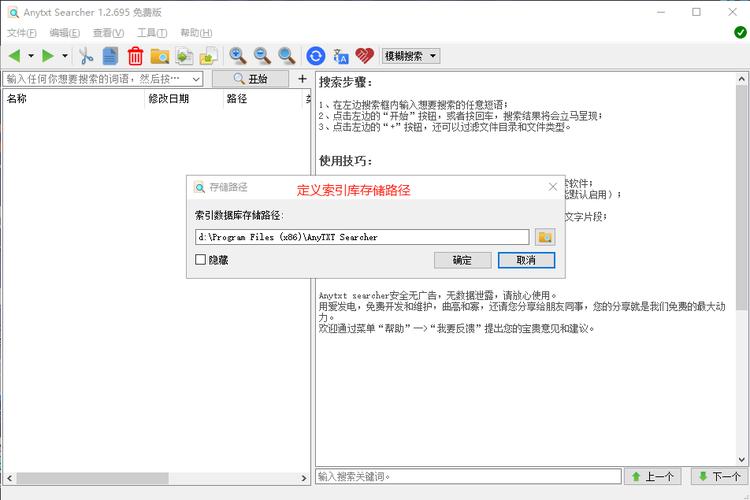Click the 使用技巧 heading text
Screen dimensions: 750x500
point(345,161)
